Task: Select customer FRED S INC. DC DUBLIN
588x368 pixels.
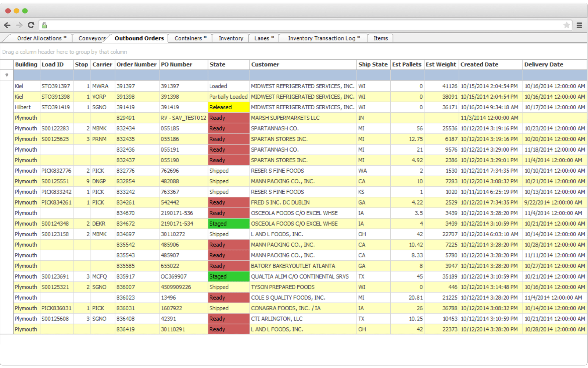Action: tap(303, 203)
